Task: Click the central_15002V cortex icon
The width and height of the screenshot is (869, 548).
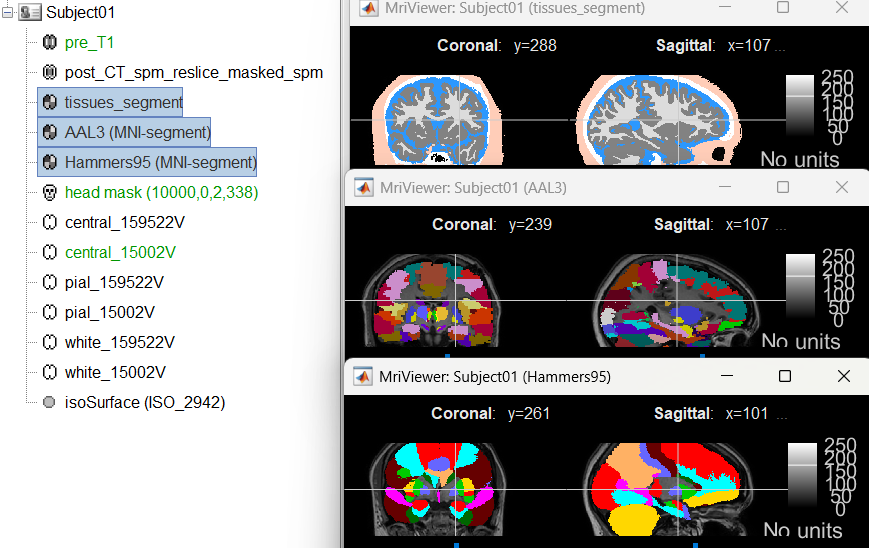Action: [x=50, y=252]
